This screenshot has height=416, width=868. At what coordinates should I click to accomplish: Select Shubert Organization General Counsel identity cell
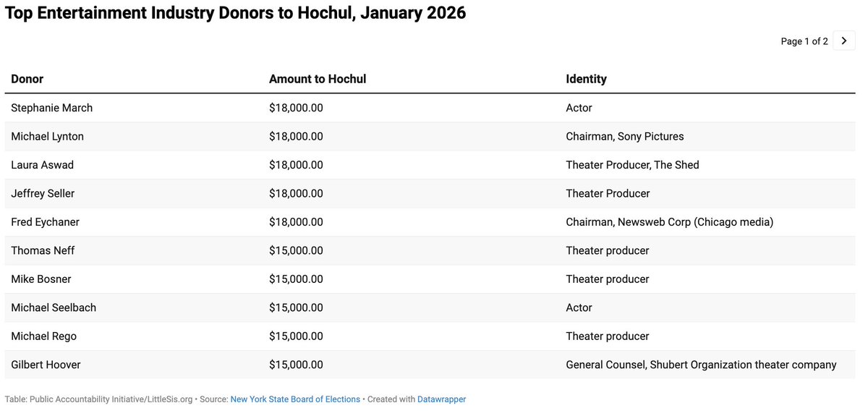click(701, 365)
